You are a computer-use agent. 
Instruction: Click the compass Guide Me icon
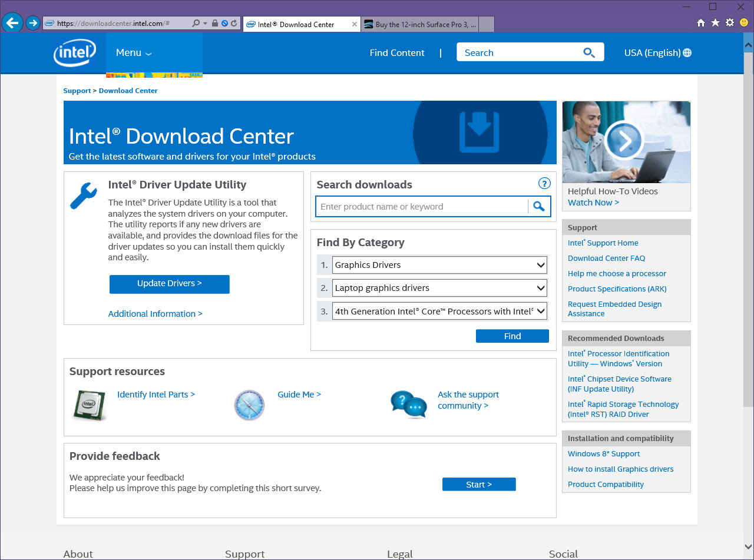click(249, 405)
